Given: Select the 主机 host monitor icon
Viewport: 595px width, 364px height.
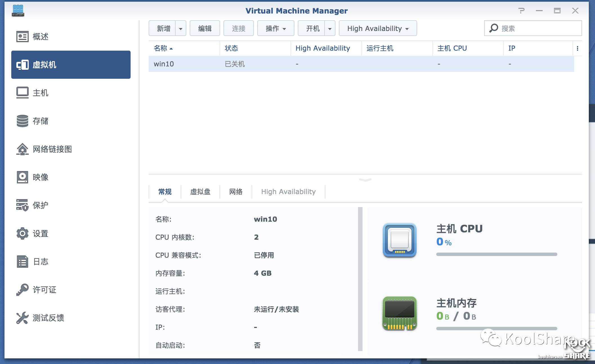Looking at the screenshot, I should 22,93.
